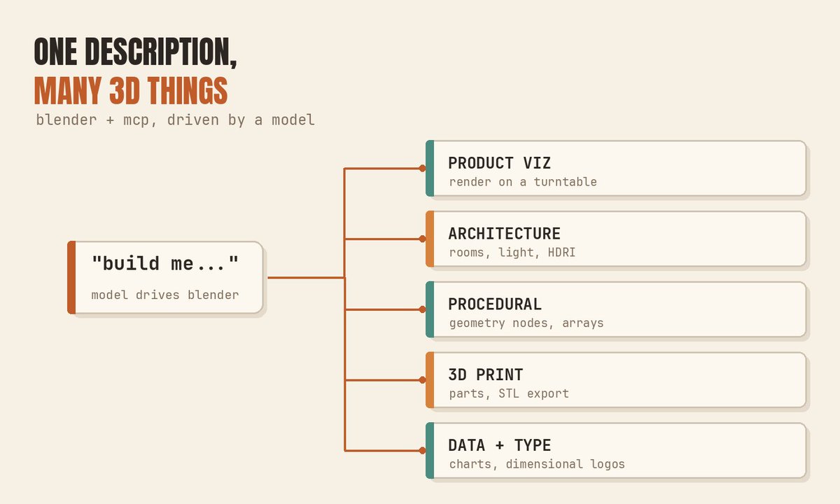Image resolution: width=840 pixels, height=504 pixels.
Task: Click the "ONE DESCRIPTION," heading
Action: [x=135, y=52]
